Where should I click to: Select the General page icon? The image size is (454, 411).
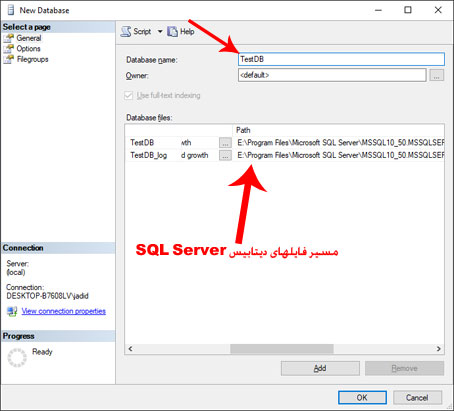(9, 38)
